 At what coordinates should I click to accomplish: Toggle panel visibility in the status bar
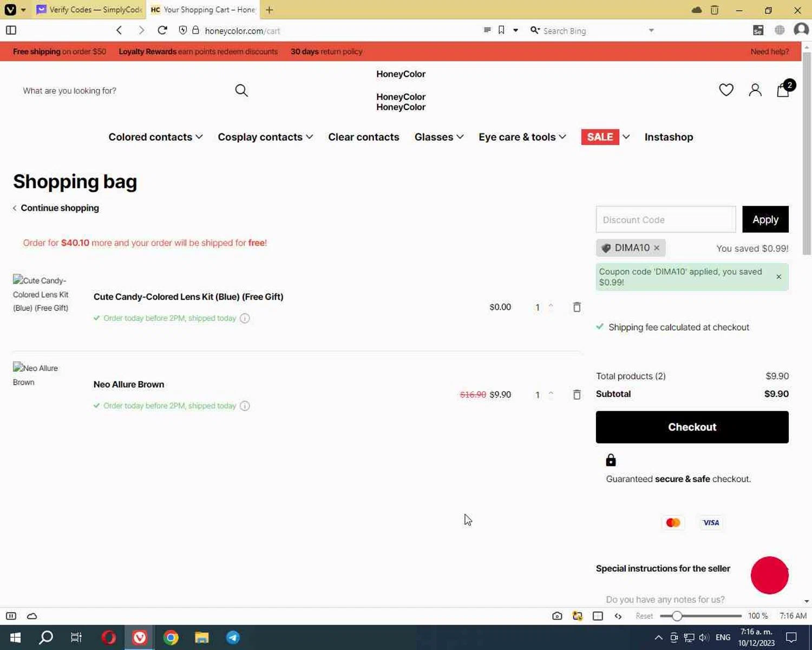click(11, 616)
